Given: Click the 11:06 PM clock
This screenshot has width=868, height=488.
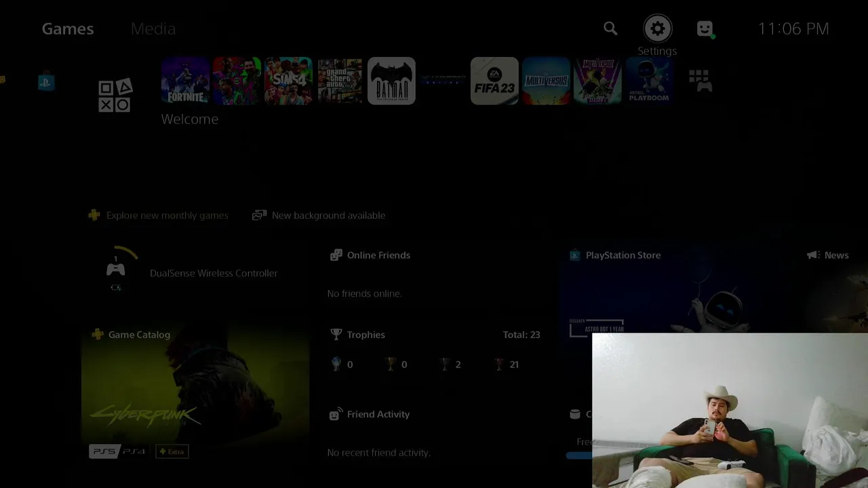Looking at the screenshot, I should (x=793, y=28).
